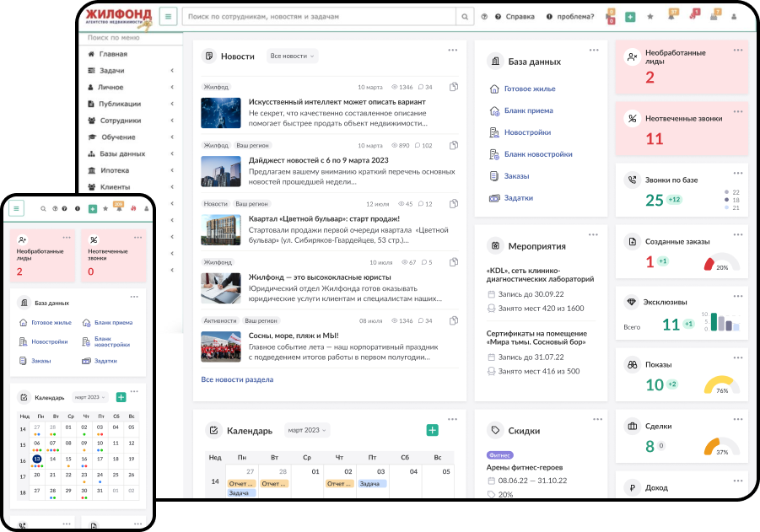Click the 76% gauge in the Показы widget

coord(721,384)
